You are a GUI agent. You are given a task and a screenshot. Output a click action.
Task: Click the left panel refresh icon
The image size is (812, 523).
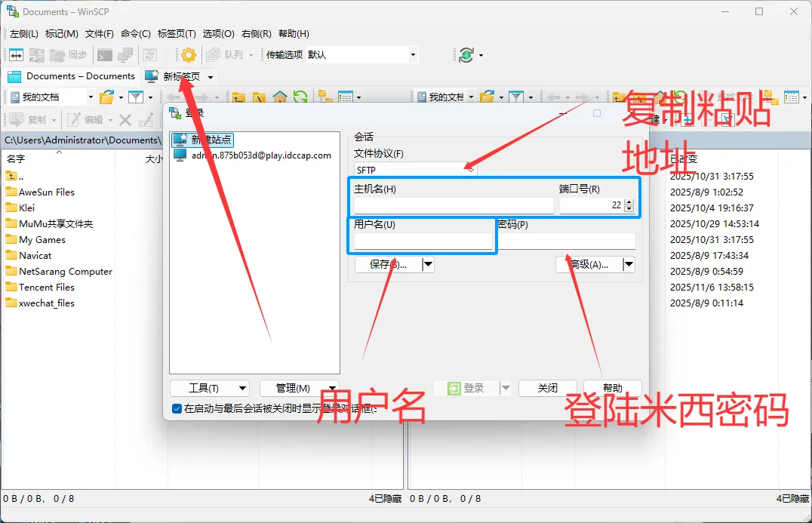(x=300, y=97)
